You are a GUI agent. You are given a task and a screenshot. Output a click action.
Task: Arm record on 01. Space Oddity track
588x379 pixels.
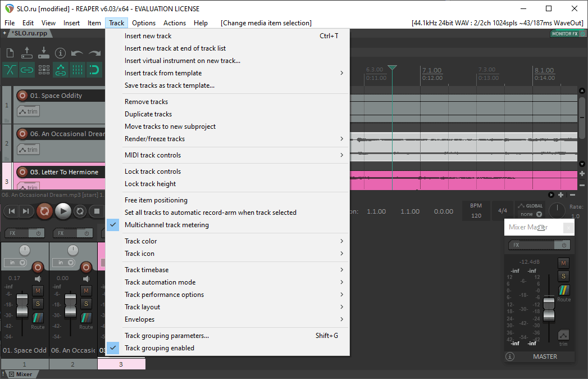click(22, 96)
